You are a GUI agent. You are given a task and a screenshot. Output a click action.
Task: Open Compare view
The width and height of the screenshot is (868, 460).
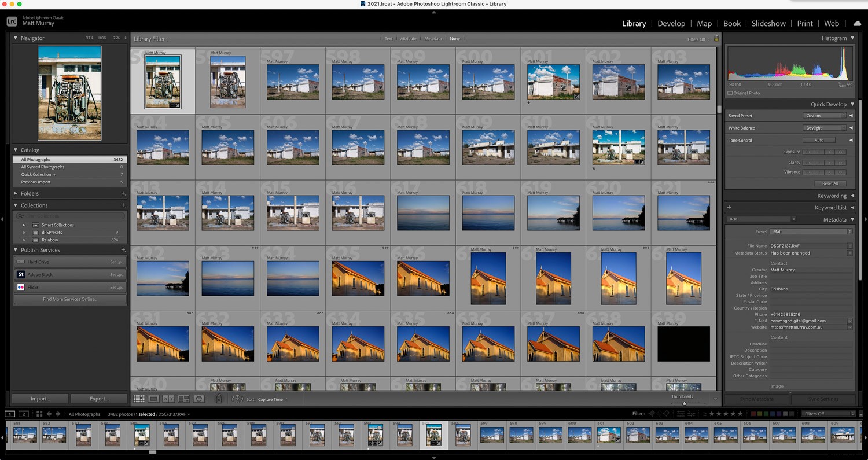tap(168, 399)
